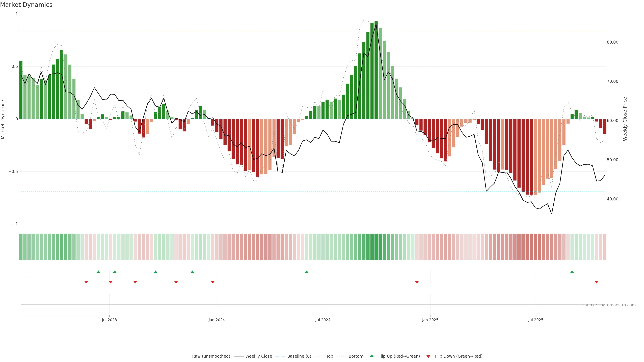This screenshot has height=362, width=644.
Task: Click the rightmost red Flip Down marker
Action: pos(597,282)
